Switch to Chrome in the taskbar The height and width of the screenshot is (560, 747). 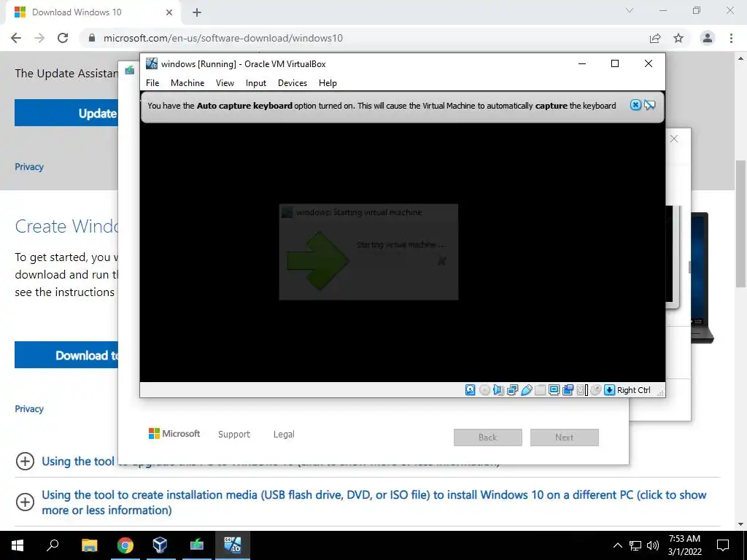pos(125,545)
